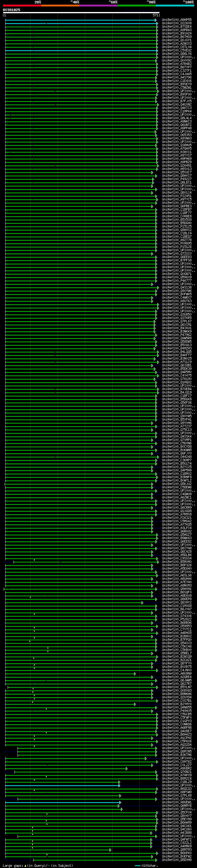Click hit label UniRef100_B4LQQ5
Viewport: 197px width, 868px height.
click(177, 352)
